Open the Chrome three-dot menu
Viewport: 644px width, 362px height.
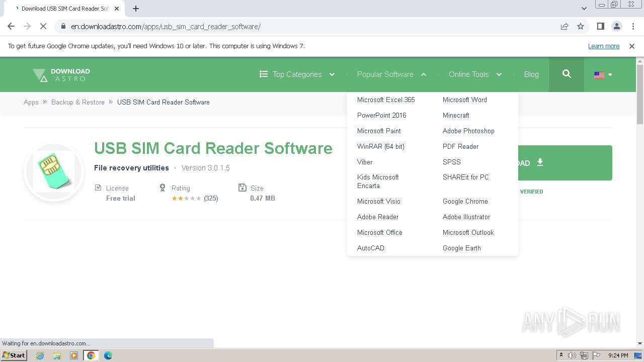pyautogui.click(x=632, y=26)
